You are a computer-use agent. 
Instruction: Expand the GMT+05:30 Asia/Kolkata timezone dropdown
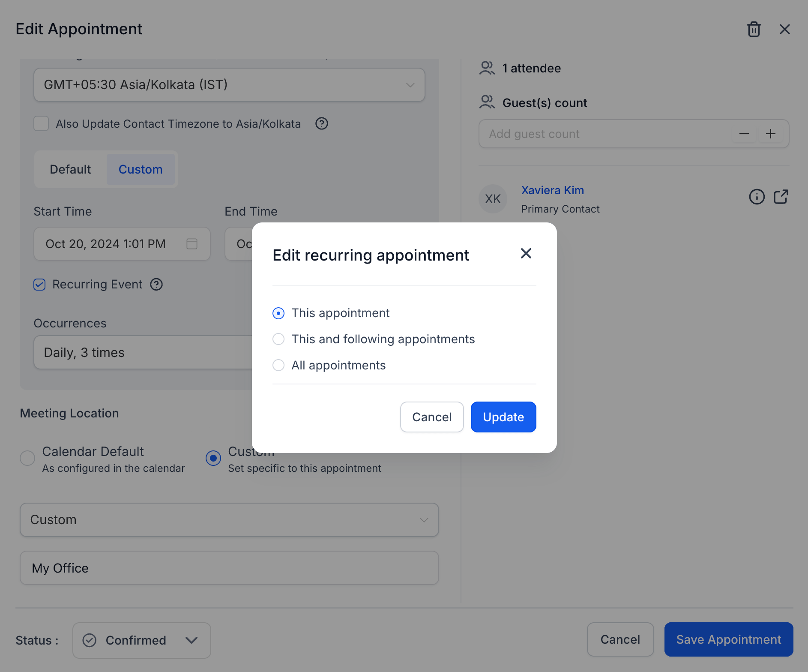point(229,85)
